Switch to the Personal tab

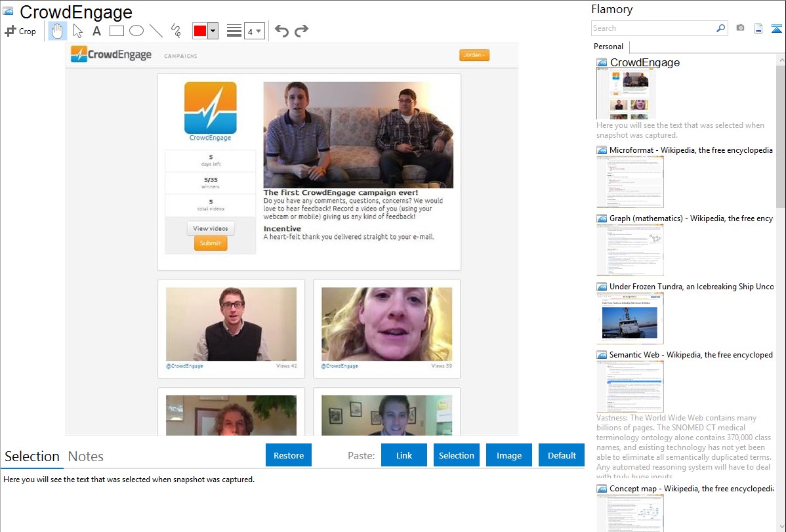pyautogui.click(x=608, y=46)
